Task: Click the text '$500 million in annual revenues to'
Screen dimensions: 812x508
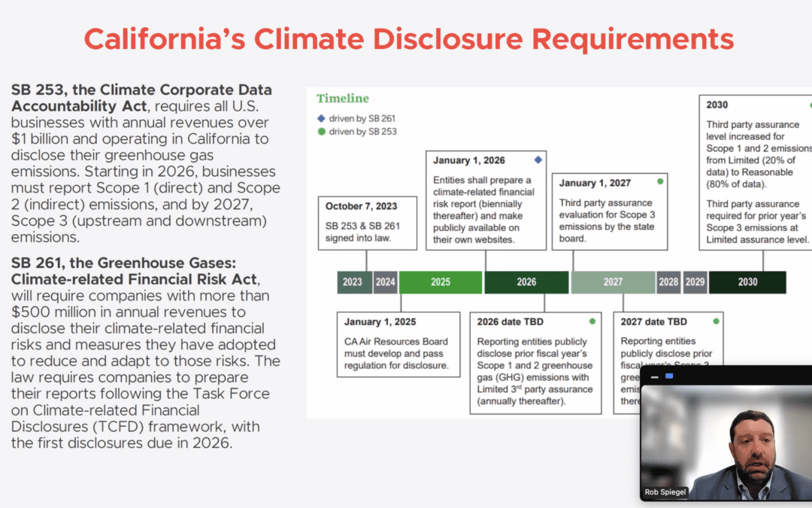Action: tap(129, 312)
